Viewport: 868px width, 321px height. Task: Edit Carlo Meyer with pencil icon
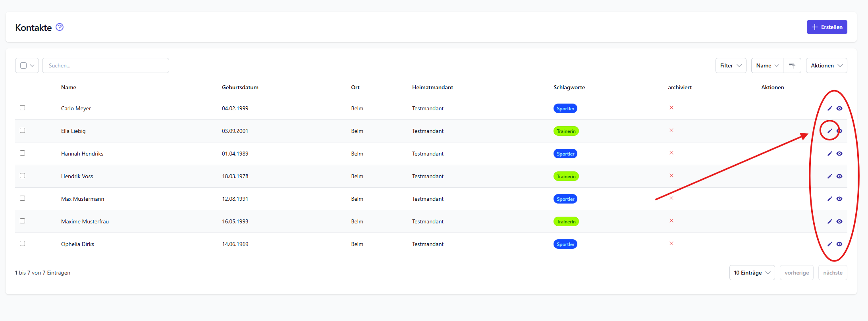point(829,108)
